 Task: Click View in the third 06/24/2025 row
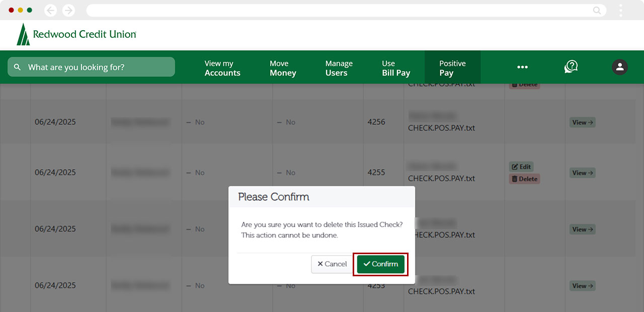583,229
